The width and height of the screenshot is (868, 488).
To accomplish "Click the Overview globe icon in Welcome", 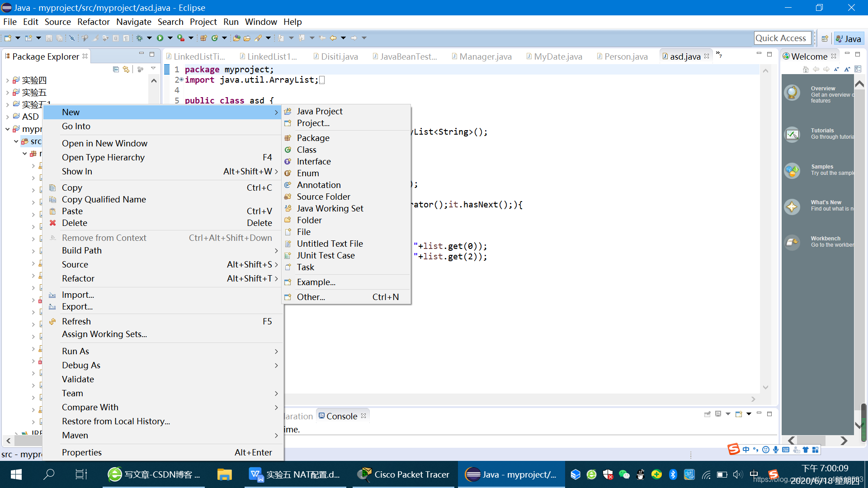I will coord(792,93).
